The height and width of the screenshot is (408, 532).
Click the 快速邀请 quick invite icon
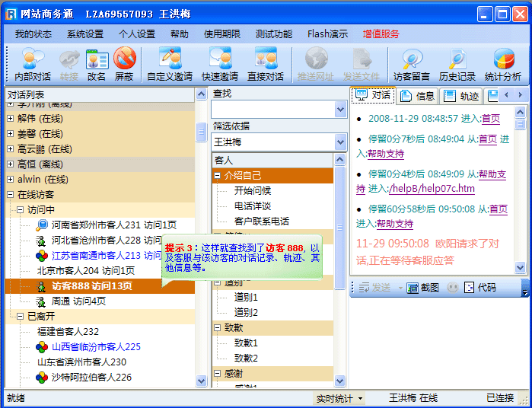click(x=220, y=64)
